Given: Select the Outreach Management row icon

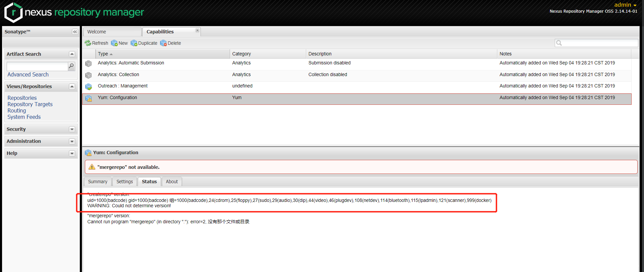Looking at the screenshot, I should [x=89, y=86].
